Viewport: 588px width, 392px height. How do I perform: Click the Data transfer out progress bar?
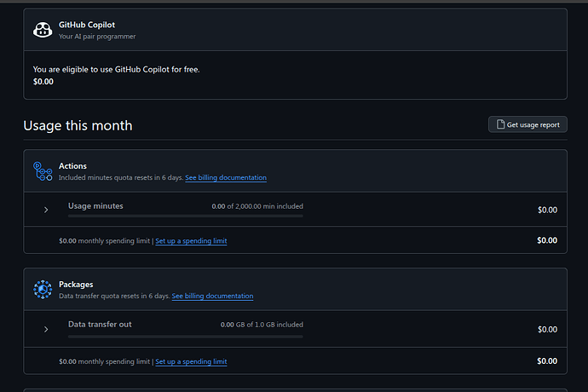coord(185,337)
